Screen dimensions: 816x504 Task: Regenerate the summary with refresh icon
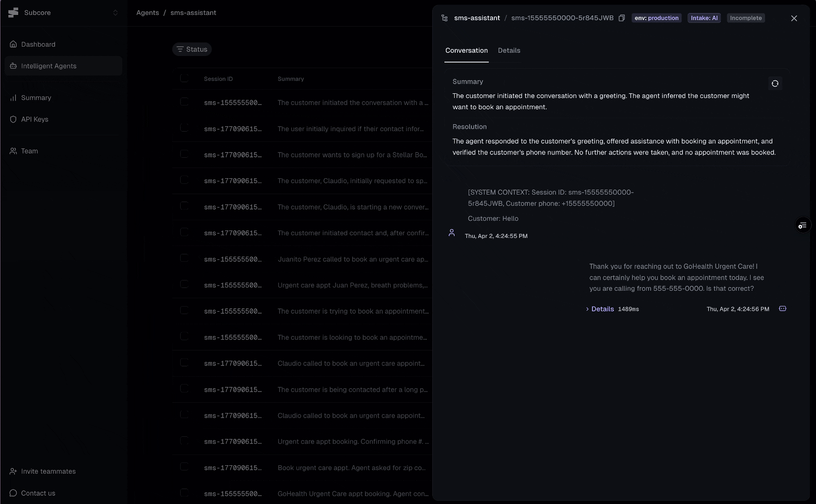[x=775, y=84]
